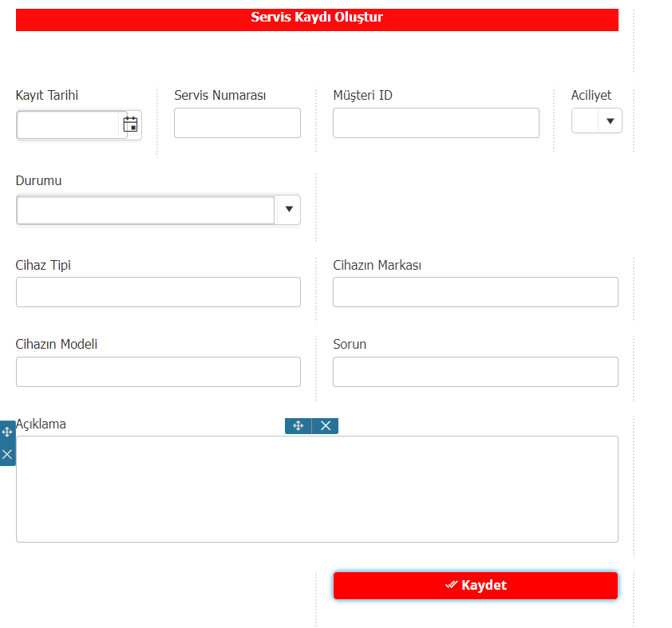Click the Servis Numarası label

[219, 95]
